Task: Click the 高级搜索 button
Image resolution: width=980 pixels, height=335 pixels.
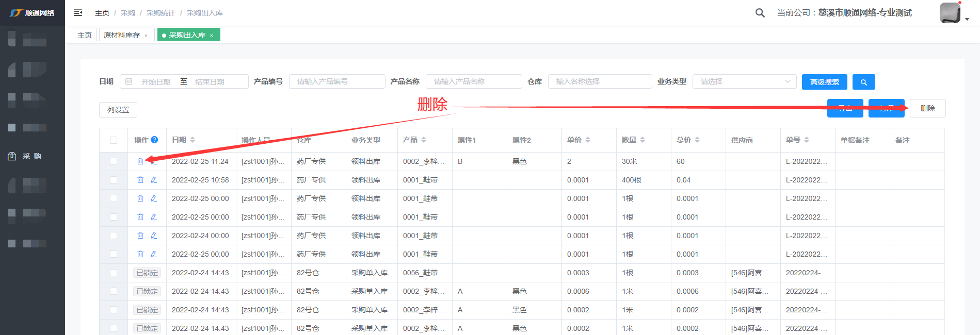Action: (x=824, y=82)
